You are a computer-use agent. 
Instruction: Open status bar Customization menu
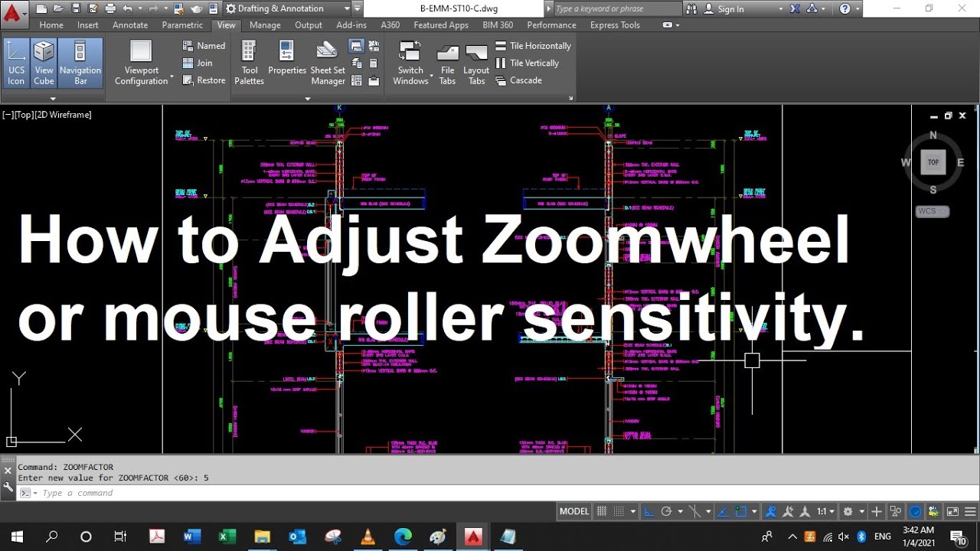click(970, 511)
